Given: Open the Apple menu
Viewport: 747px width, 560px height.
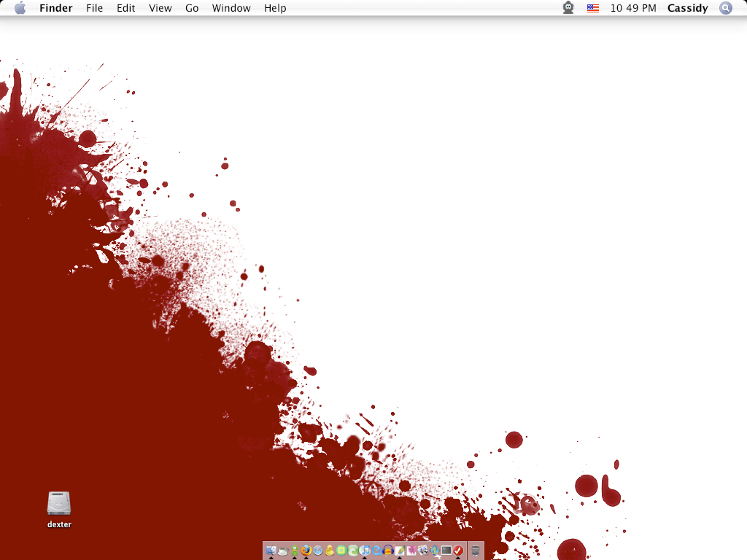Looking at the screenshot, I should pyautogui.click(x=20, y=8).
